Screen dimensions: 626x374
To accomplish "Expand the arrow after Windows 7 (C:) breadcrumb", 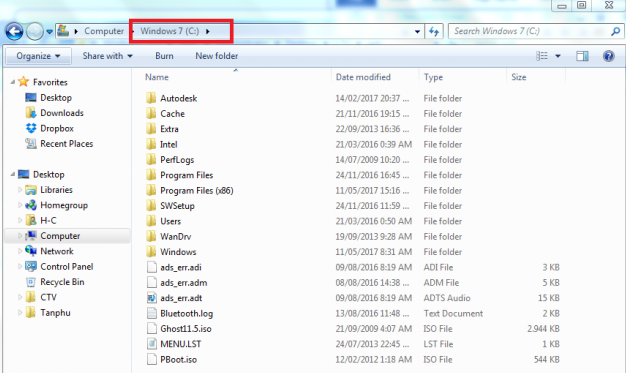I will [x=208, y=32].
